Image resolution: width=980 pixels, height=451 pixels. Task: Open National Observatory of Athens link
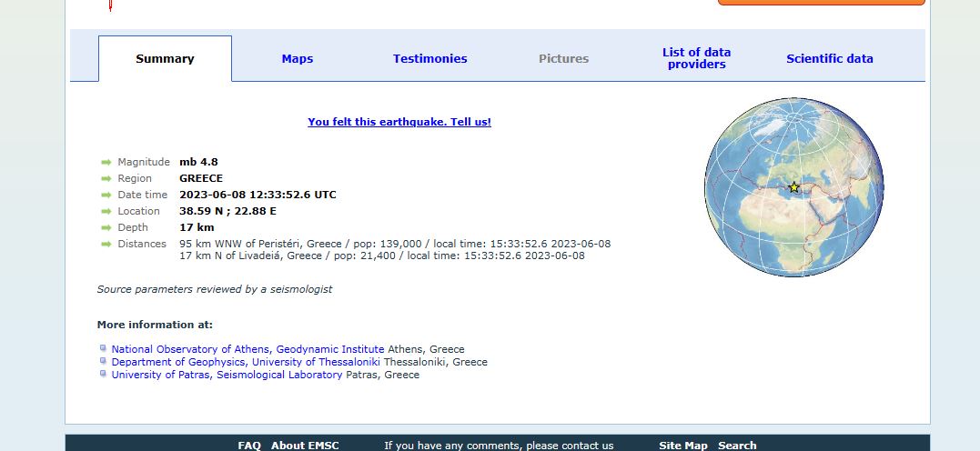tap(248, 349)
